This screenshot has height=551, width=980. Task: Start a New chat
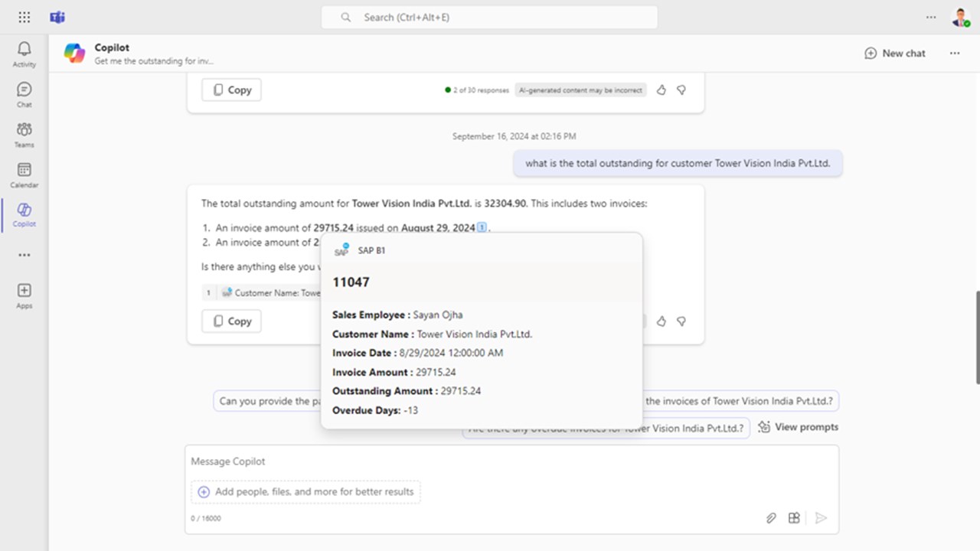coord(895,54)
